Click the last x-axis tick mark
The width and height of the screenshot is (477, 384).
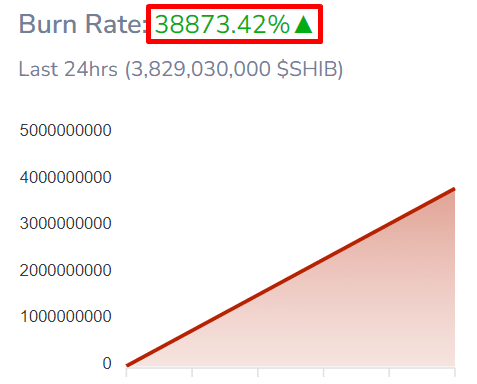click(x=455, y=372)
